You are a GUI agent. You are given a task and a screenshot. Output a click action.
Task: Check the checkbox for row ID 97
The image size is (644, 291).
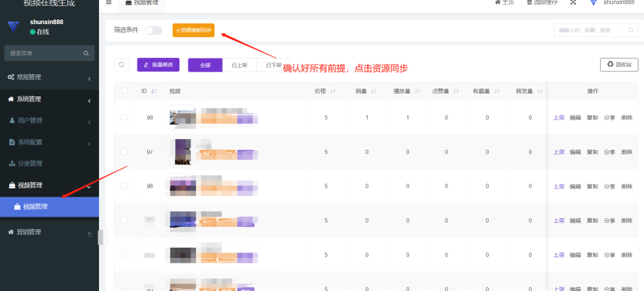click(x=124, y=151)
